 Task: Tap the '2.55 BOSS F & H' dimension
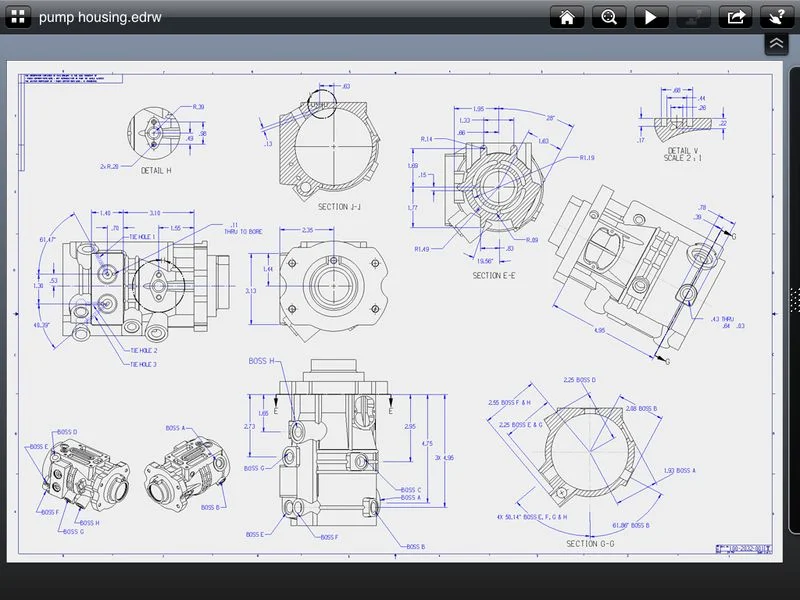[509, 403]
